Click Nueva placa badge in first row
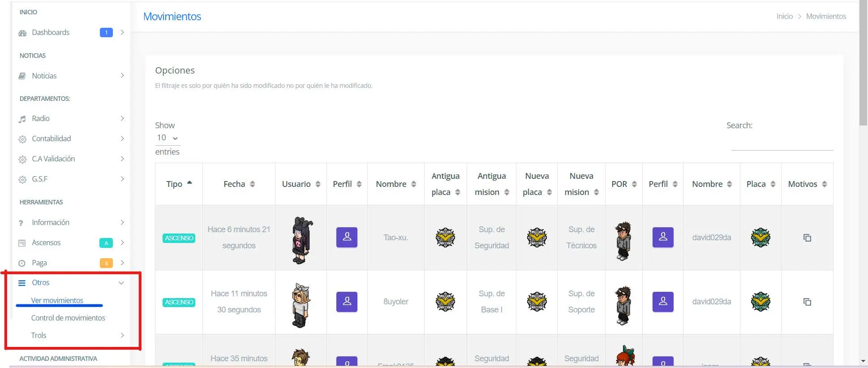 (x=537, y=238)
